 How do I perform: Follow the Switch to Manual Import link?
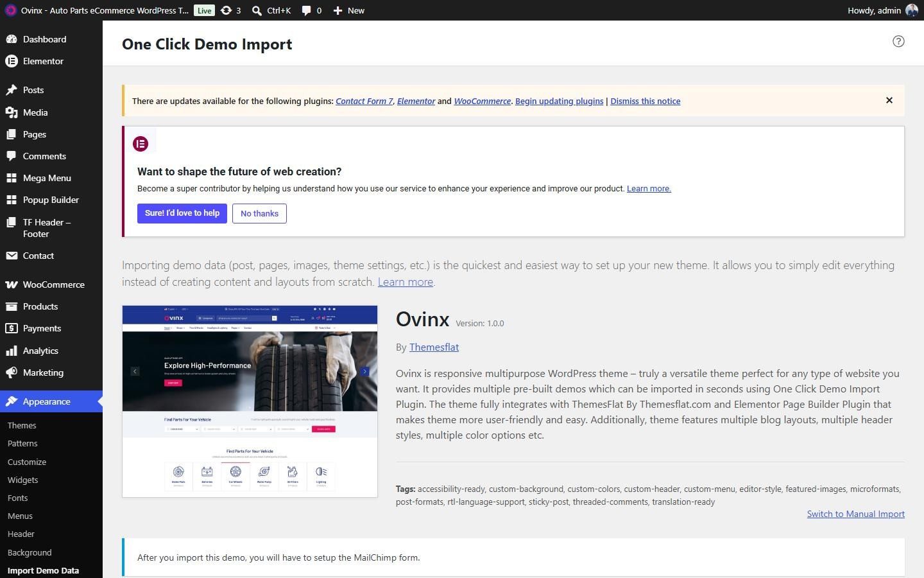pyautogui.click(x=856, y=514)
